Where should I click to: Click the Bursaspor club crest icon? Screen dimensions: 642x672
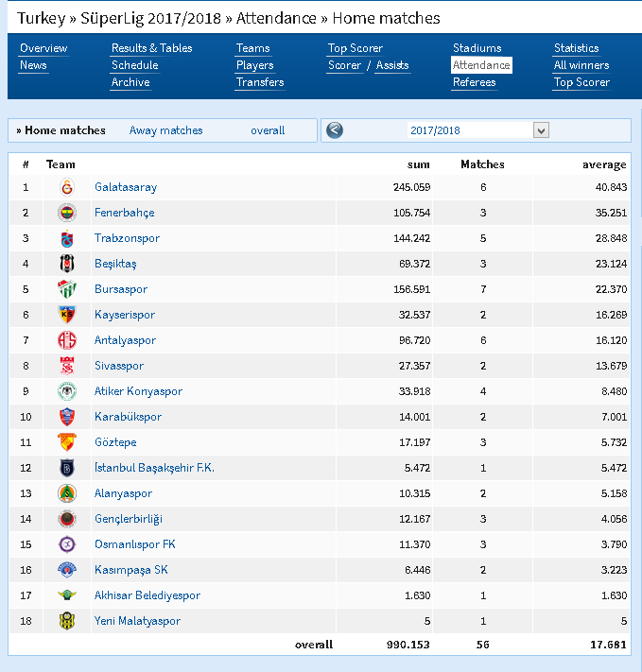67,289
